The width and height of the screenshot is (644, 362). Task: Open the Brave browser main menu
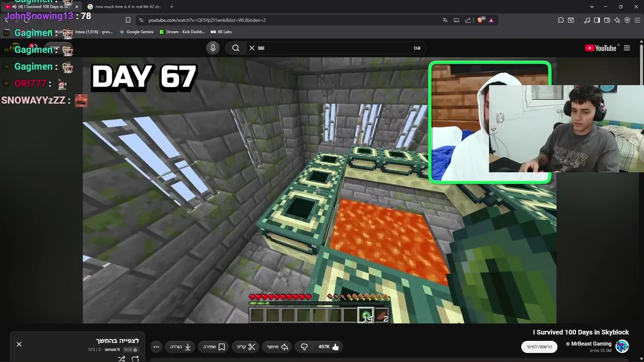637,20
